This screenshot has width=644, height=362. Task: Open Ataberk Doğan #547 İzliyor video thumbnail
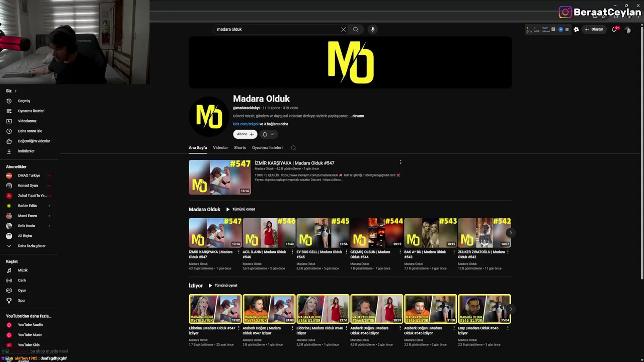pyautogui.click(x=269, y=309)
